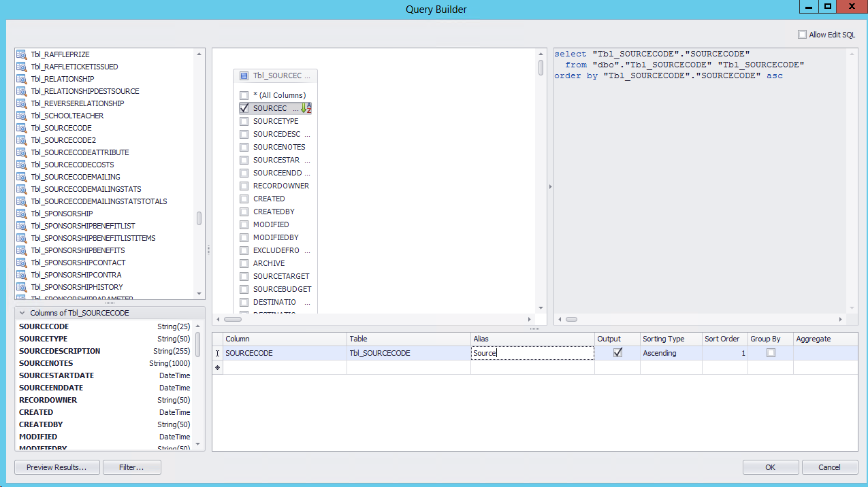Click the Tbl_REVERSERELATIONSHIP table icon
Image resolution: width=868 pixels, height=487 pixels.
click(21, 103)
